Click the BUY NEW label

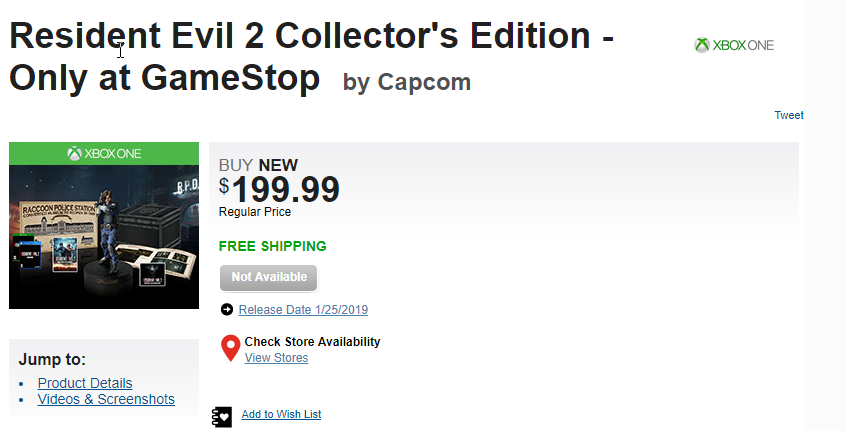(x=258, y=165)
